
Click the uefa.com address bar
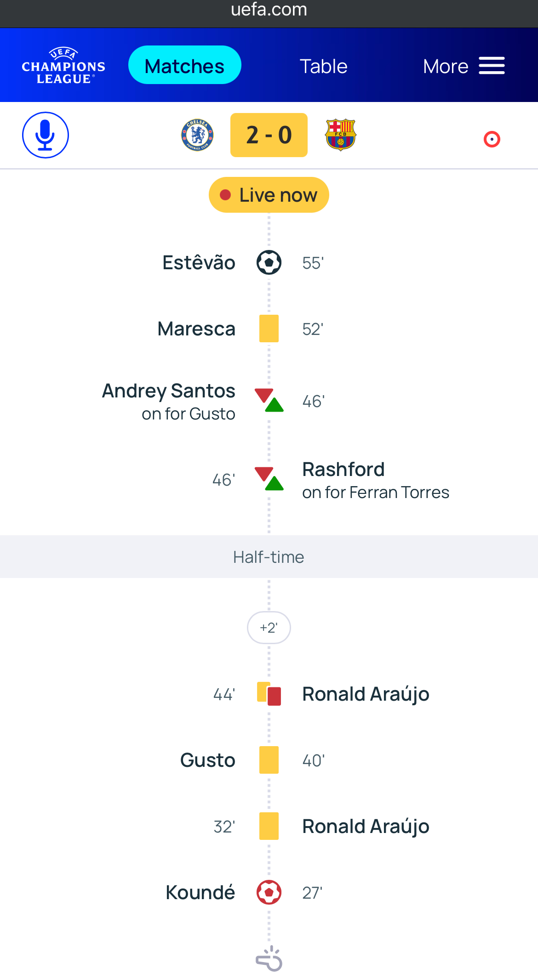click(269, 10)
